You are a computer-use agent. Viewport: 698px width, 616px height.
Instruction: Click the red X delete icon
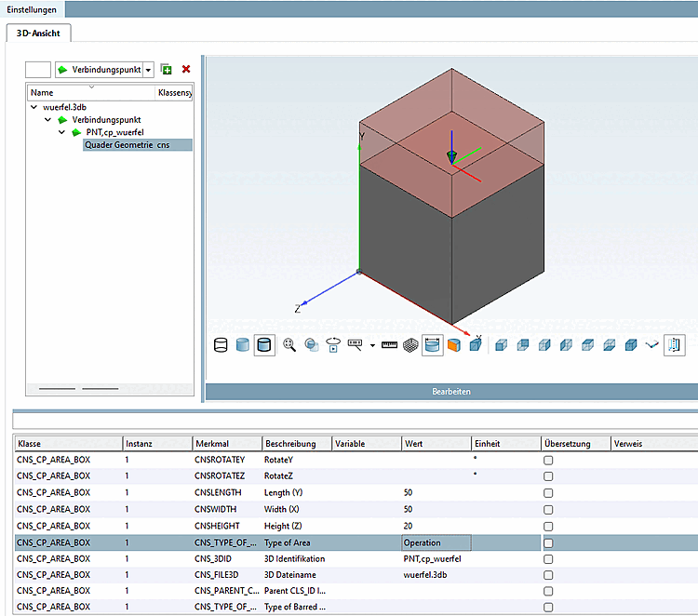[x=186, y=70]
